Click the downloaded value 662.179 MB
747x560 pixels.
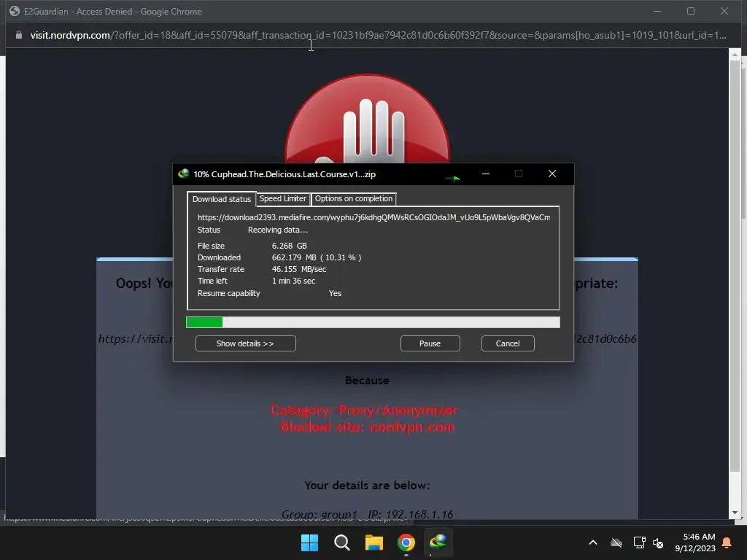point(317,257)
